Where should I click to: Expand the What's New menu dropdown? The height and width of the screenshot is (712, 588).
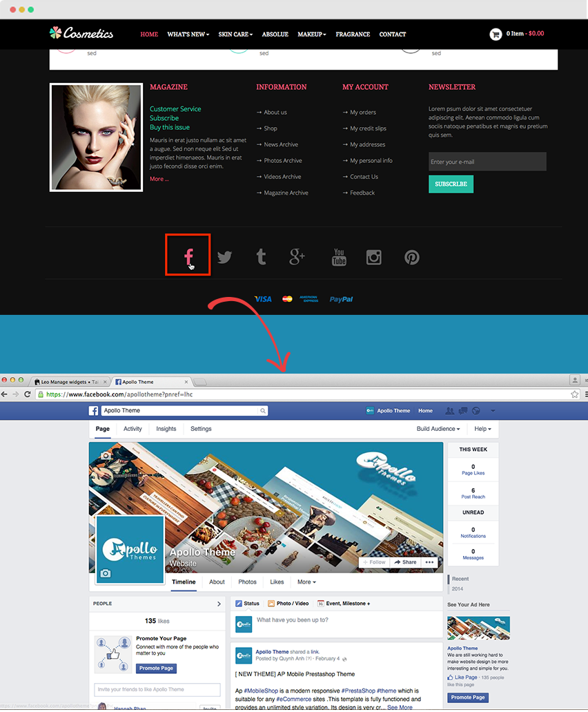click(x=188, y=34)
